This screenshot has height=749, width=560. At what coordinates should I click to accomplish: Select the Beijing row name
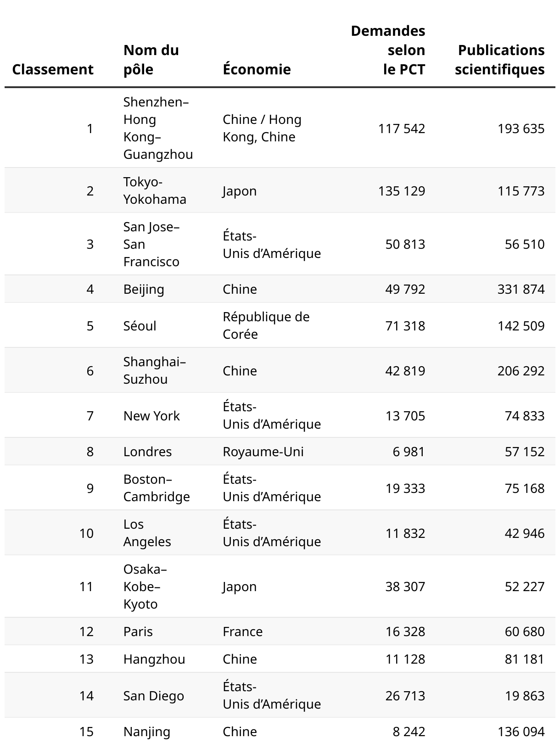tap(144, 289)
